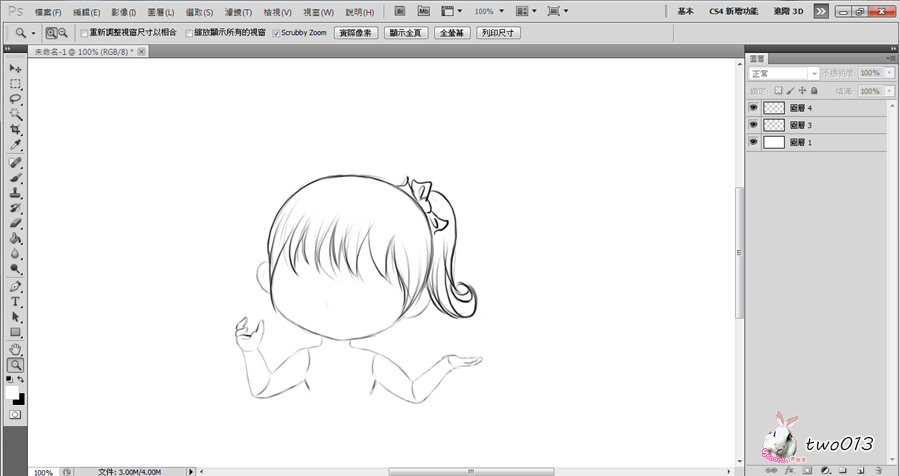Select the Move tool

point(15,68)
